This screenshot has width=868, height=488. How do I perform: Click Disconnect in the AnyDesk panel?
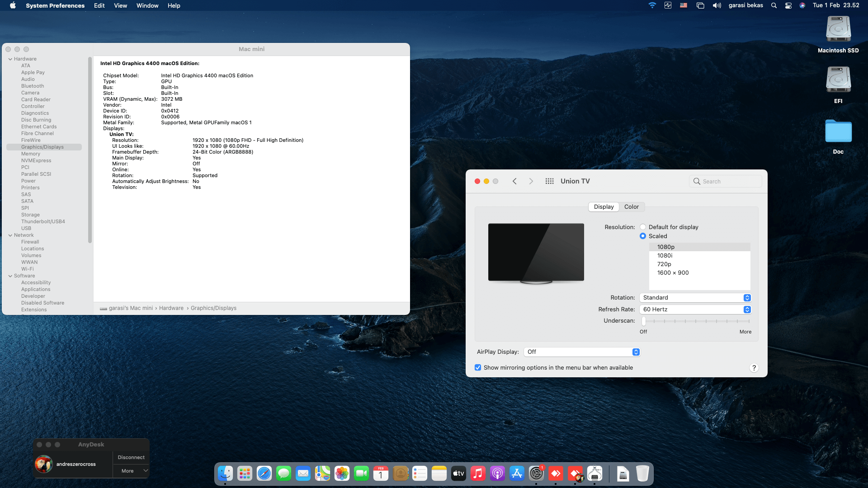point(131,457)
